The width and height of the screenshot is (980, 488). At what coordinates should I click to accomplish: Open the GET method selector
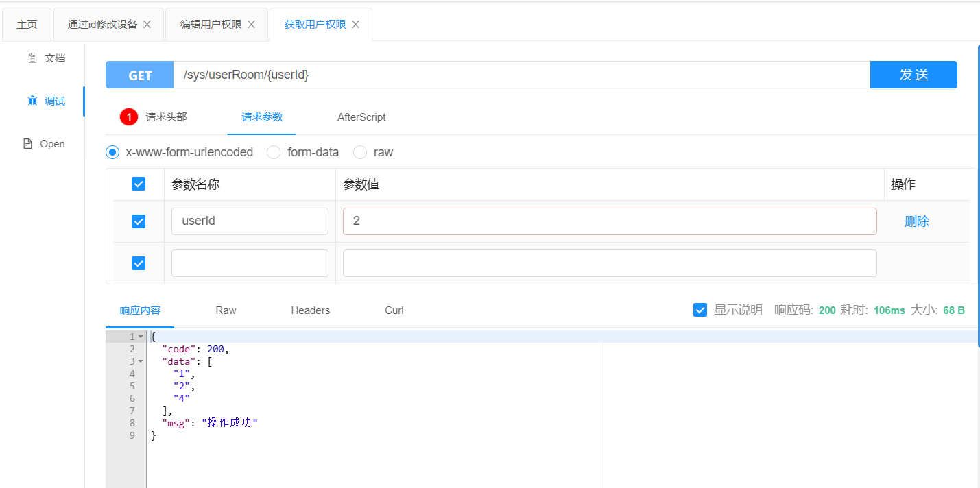tap(139, 75)
